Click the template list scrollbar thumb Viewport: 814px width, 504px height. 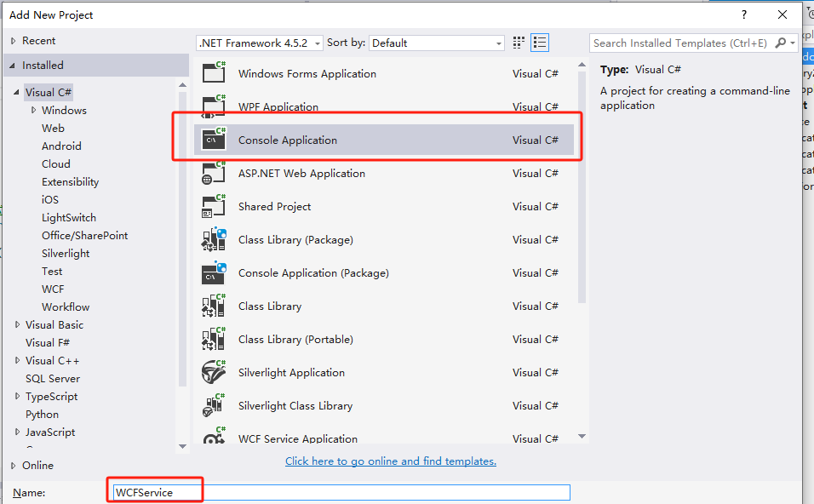click(582, 186)
